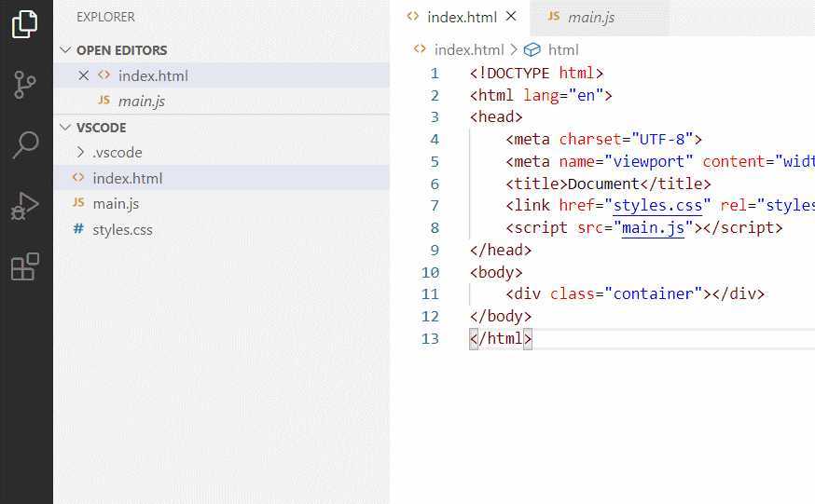Open the Source Control view
The image size is (815, 504).
coord(24,84)
